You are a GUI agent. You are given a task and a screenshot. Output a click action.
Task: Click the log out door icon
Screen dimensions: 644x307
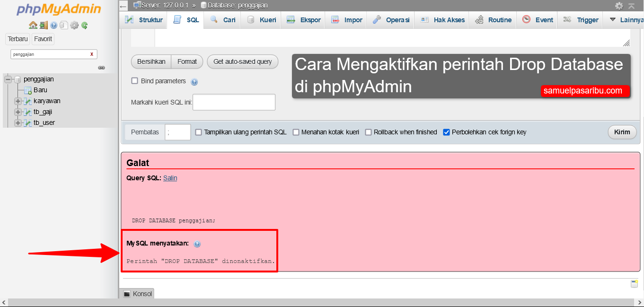point(43,25)
